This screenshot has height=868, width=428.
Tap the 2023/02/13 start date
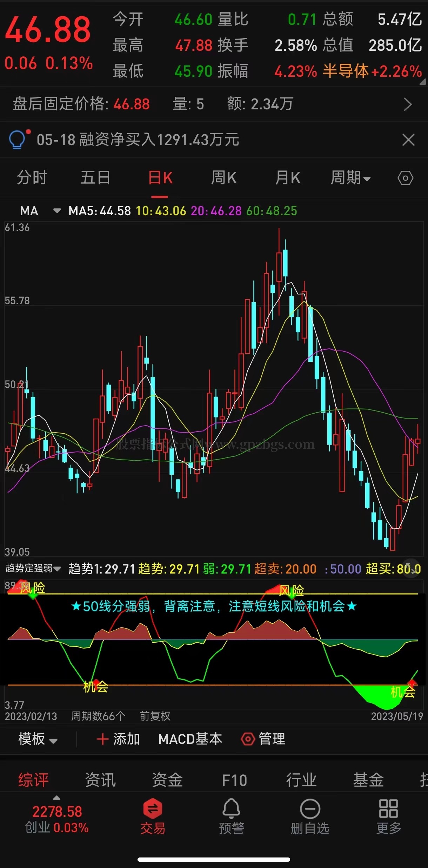31,716
